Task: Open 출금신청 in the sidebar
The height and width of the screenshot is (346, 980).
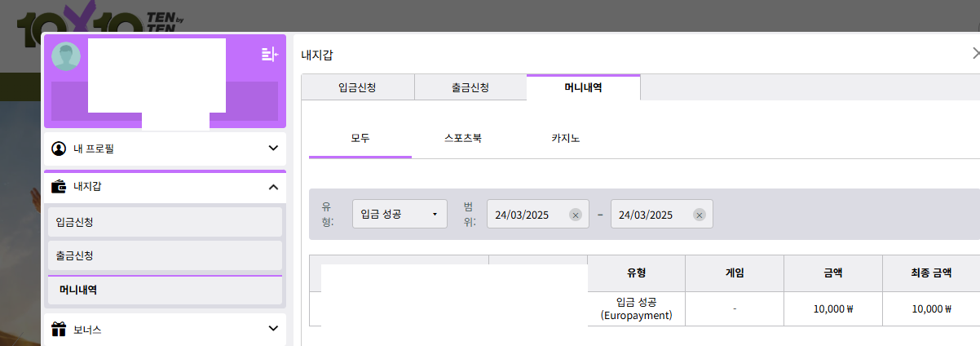Action: 163,255
